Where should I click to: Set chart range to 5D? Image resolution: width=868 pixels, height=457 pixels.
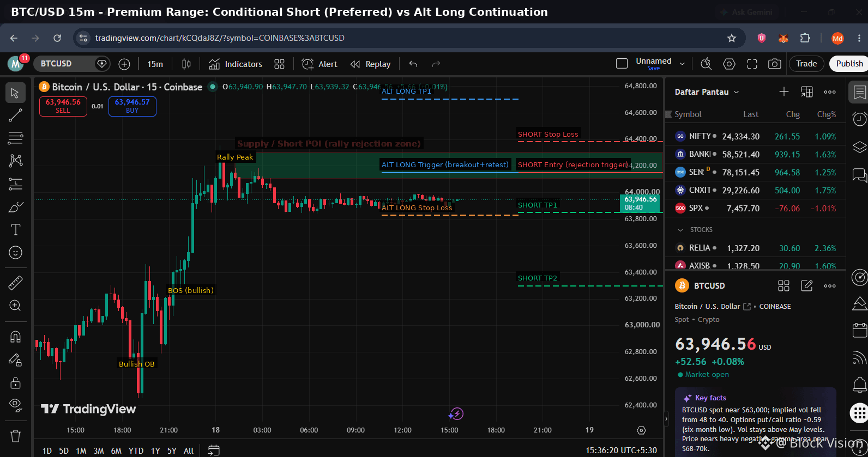click(x=64, y=450)
